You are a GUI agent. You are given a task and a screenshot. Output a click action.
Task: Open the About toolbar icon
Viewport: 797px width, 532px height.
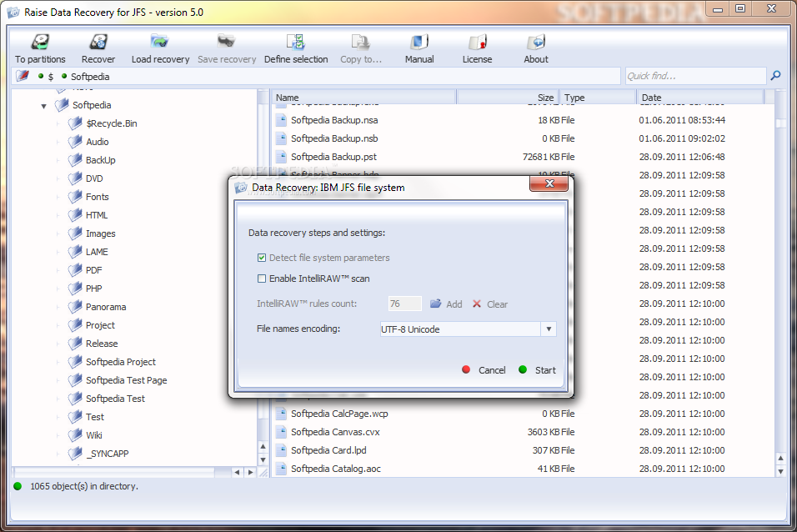536,42
